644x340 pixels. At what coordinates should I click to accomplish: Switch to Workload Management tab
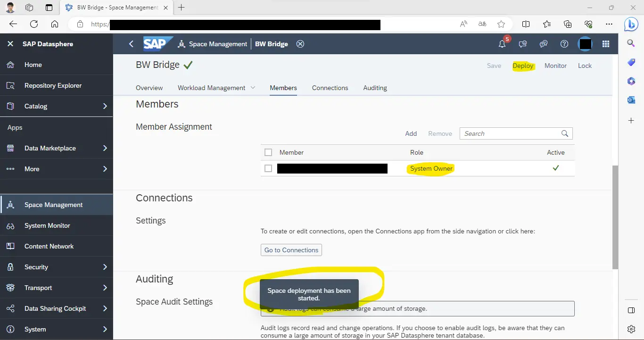click(x=211, y=88)
